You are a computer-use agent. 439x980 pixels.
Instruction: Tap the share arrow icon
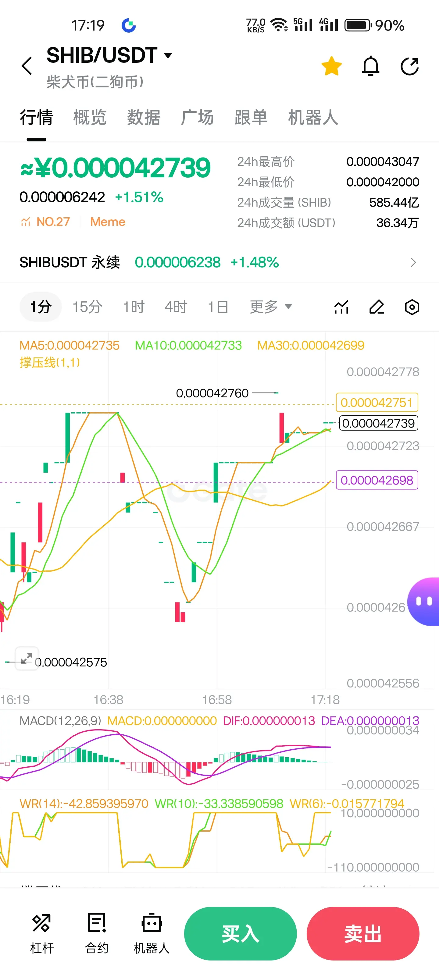click(410, 66)
